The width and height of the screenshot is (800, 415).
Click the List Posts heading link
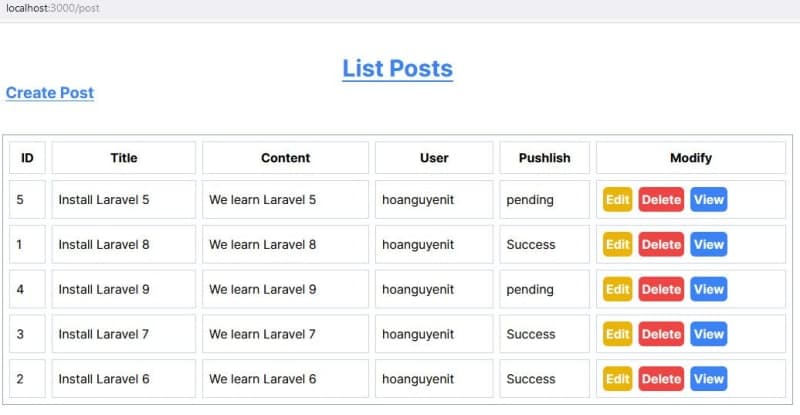[397, 68]
